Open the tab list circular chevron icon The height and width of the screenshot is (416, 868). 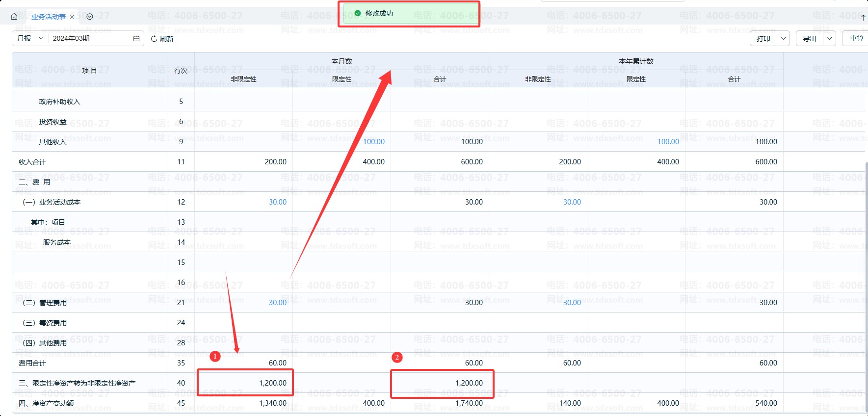tap(90, 17)
